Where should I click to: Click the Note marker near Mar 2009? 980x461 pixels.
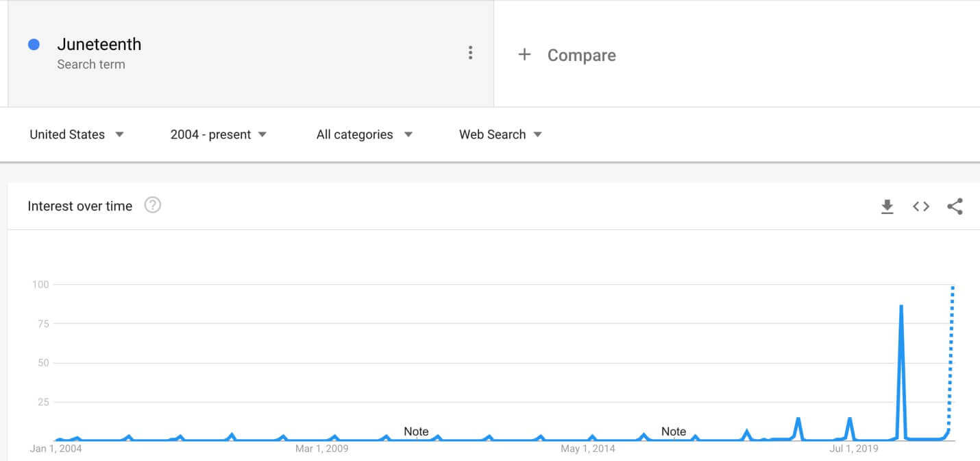click(416, 432)
